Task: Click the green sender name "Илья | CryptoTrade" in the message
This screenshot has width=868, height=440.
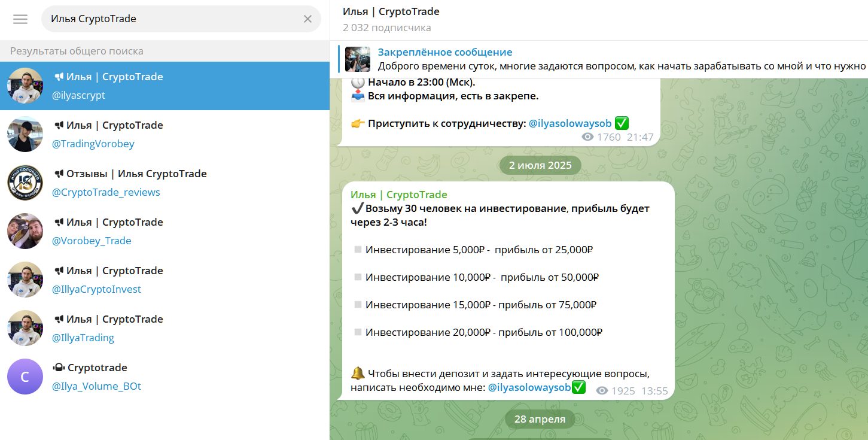Action: (399, 195)
